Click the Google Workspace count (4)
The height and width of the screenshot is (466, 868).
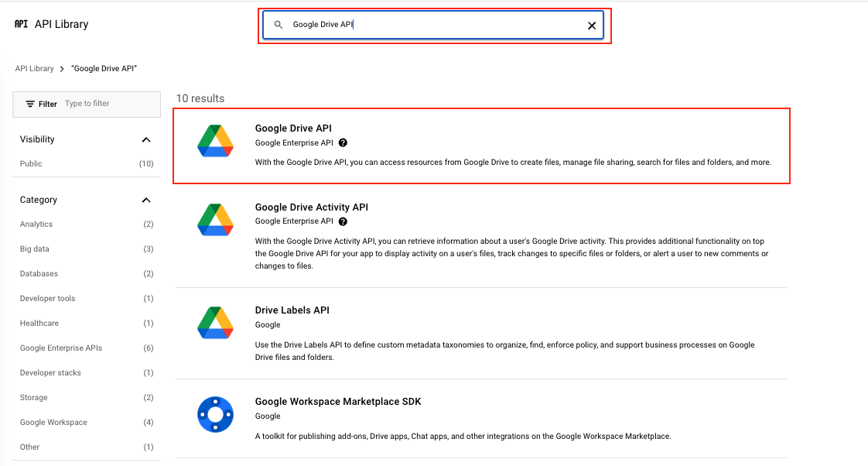149,422
